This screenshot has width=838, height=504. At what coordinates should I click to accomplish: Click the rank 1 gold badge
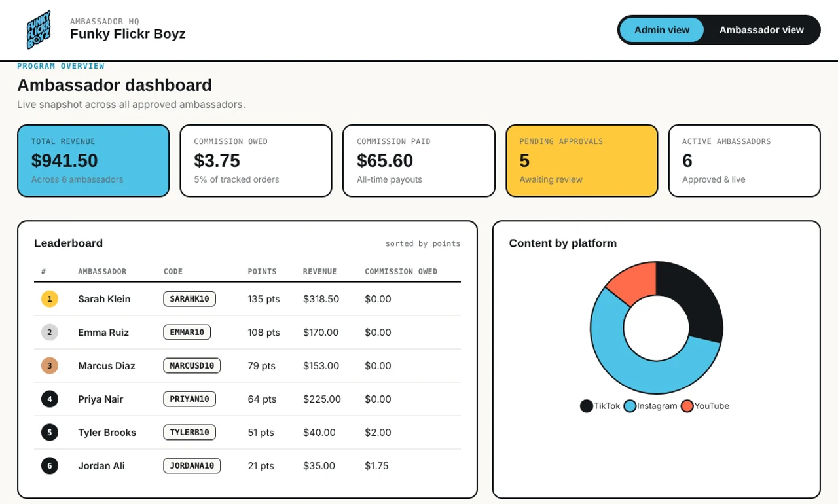pos(50,299)
